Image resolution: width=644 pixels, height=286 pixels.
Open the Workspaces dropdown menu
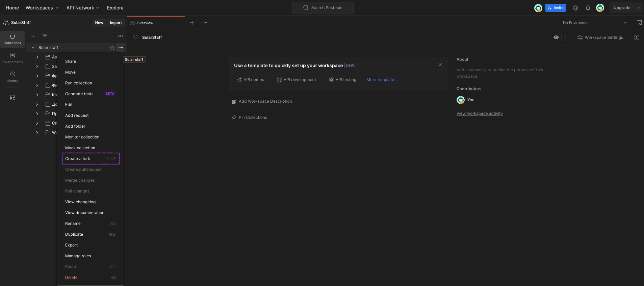[42, 8]
